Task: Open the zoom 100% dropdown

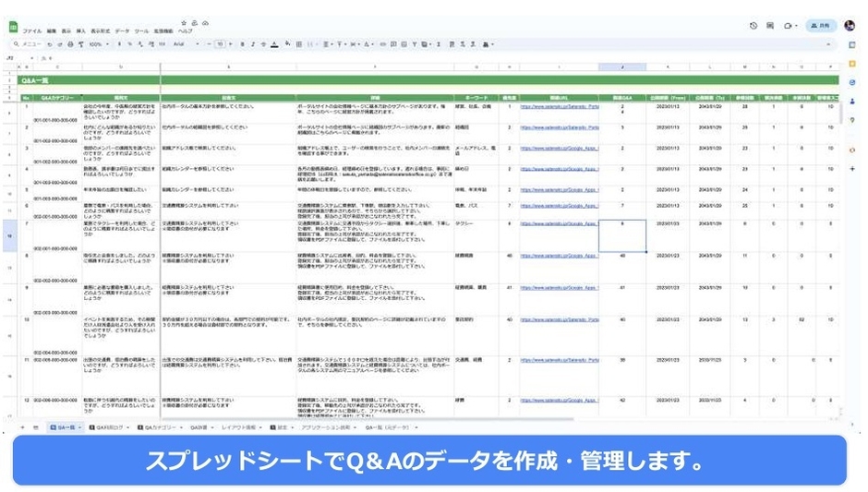Action: tap(99, 44)
